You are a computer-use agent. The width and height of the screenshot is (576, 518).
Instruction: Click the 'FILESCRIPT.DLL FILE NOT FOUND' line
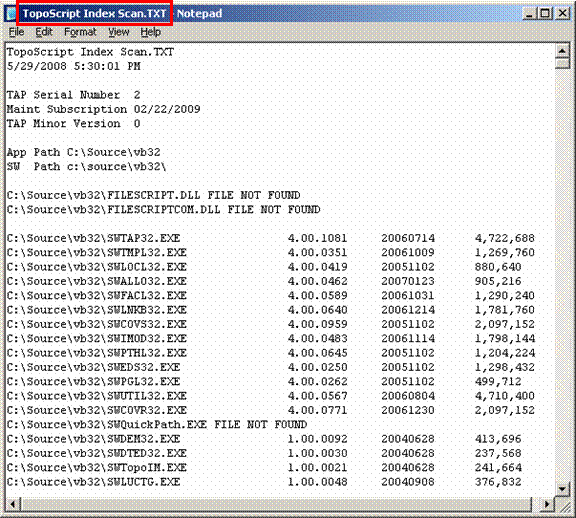(x=154, y=195)
